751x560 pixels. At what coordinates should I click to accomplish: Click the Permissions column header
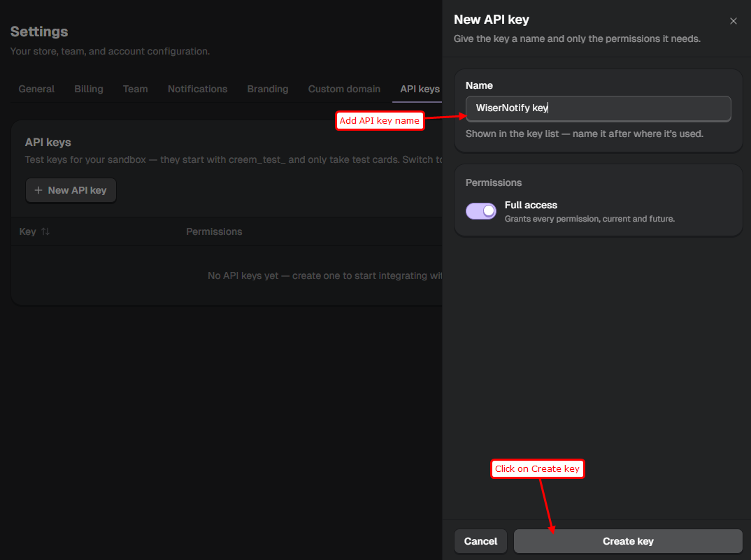[x=213, y=232]
